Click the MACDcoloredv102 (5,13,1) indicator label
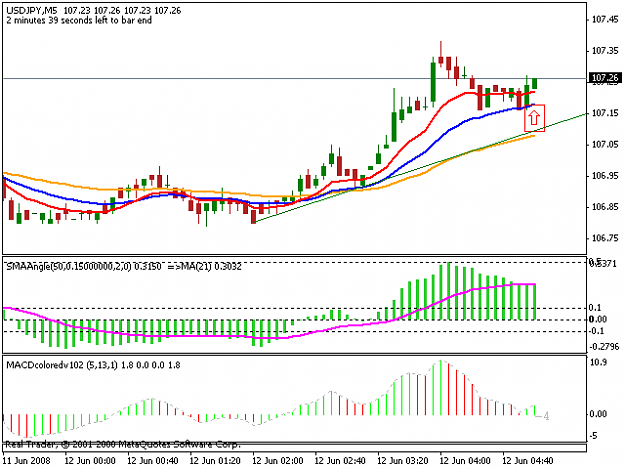Screen dimensions: 625x469 point(62,365)
